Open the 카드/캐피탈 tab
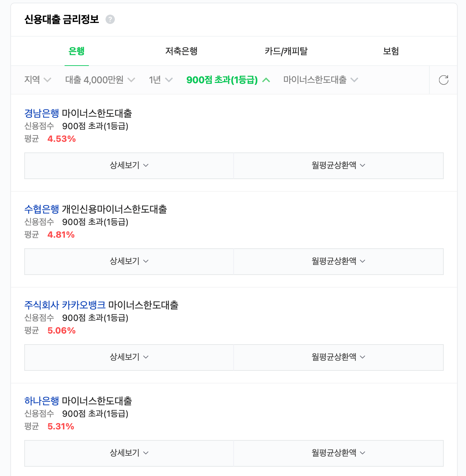The width and height of the screenshot is (466, 476). (286, 51)
